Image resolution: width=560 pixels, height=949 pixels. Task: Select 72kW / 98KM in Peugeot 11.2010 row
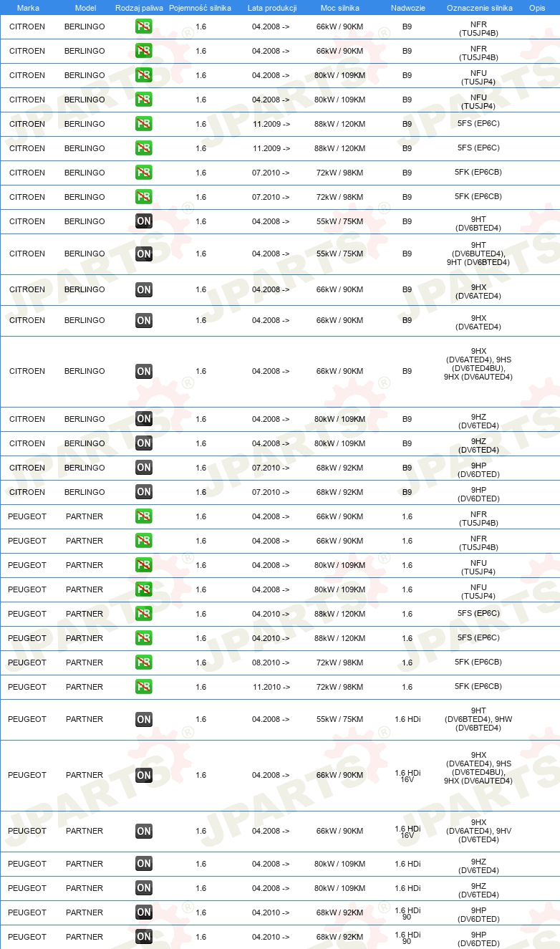(340, 687)
